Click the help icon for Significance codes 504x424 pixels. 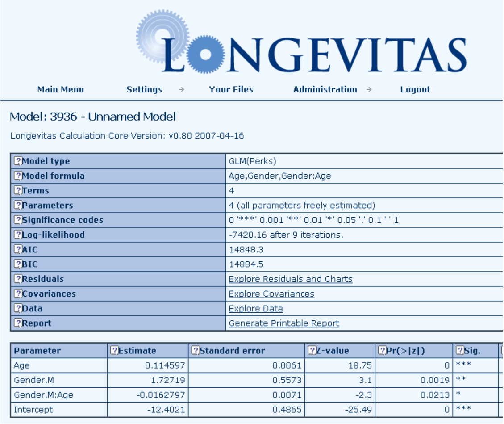pos(18,220)
